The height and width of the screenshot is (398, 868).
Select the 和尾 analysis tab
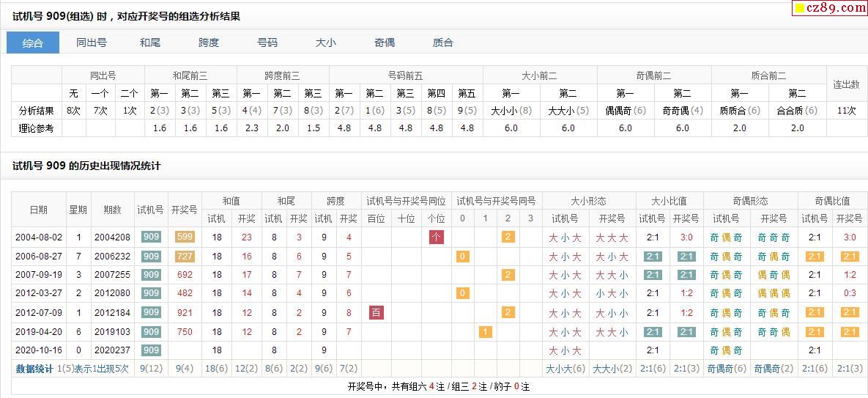tap(150, 43)
